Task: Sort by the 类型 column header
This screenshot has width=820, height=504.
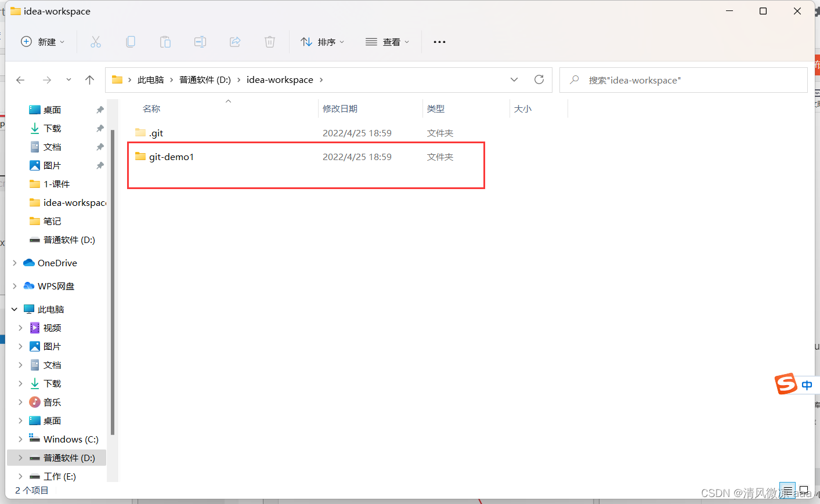Action: [x=436, y=108]
